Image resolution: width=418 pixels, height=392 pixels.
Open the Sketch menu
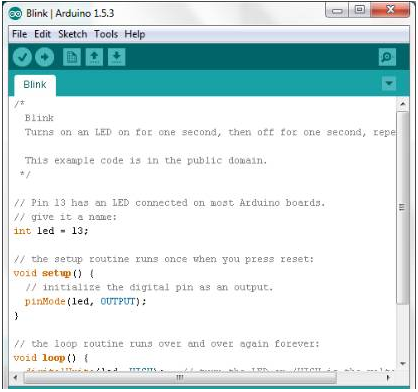click(x=73, y=34)
